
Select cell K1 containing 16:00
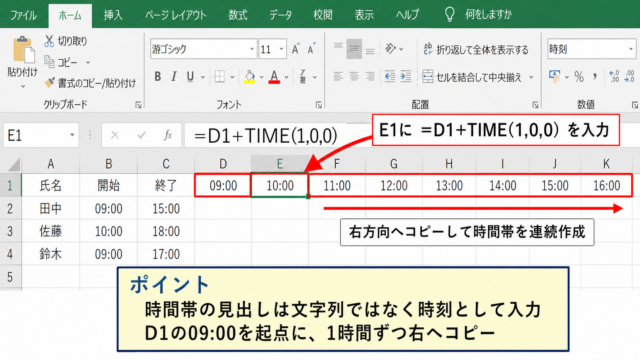[x=607, y=186]
